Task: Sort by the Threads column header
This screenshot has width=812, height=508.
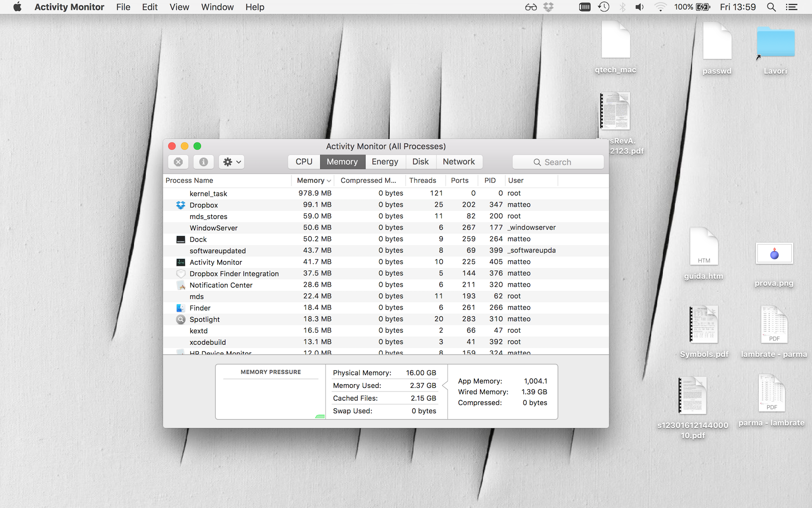Action: click(422, 180)
